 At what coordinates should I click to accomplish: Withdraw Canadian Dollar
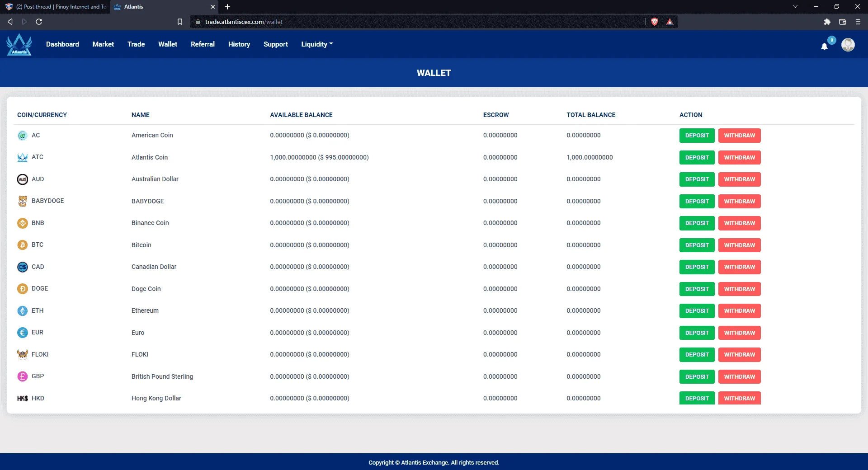pos(739,267)
